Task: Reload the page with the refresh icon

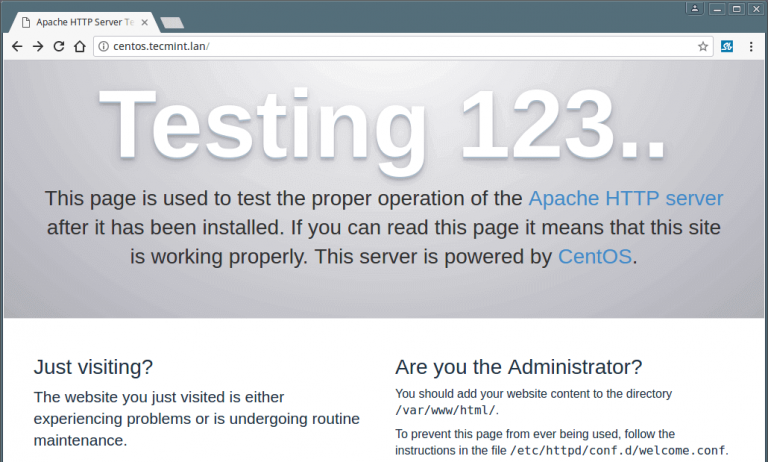Action: [59, 47]
